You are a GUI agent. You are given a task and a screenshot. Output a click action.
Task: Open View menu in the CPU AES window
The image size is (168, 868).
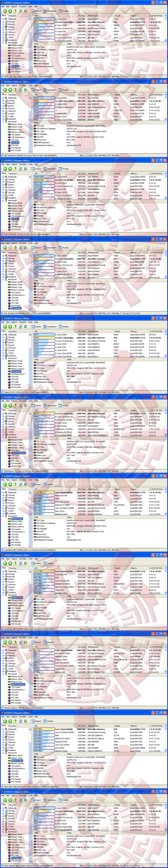pos(8,85)
